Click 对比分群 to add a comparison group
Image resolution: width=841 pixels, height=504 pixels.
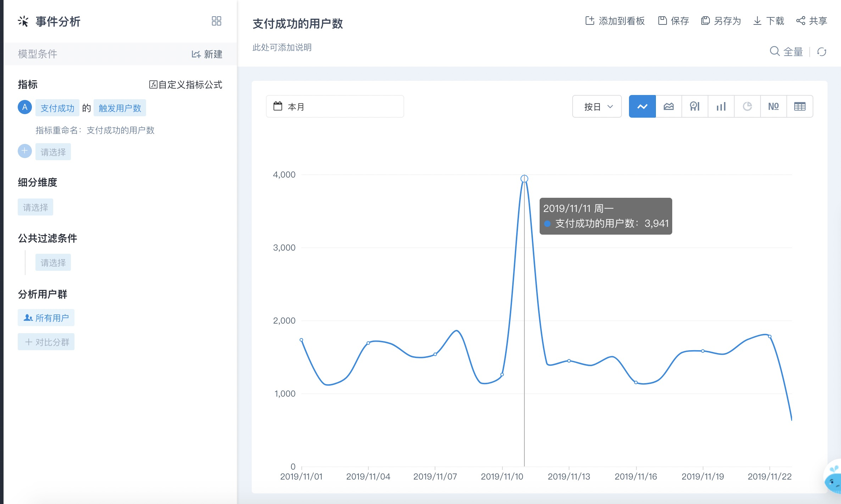click(46, 342)
